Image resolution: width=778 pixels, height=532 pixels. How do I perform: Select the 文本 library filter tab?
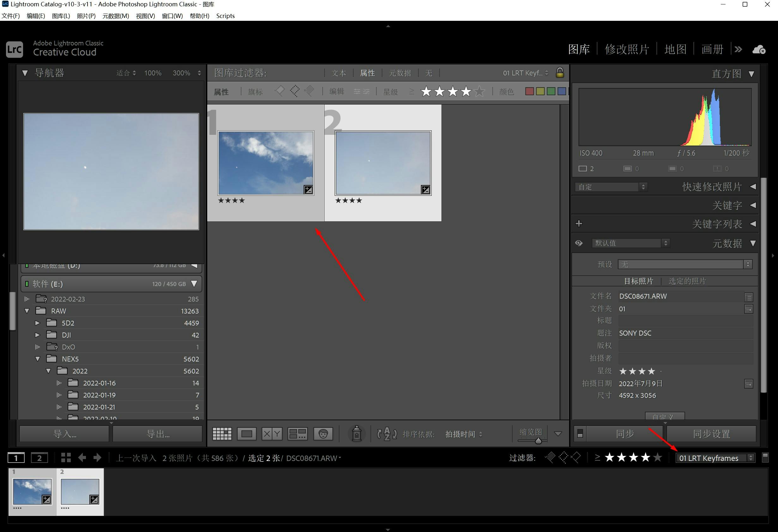[x=338, y=73]
